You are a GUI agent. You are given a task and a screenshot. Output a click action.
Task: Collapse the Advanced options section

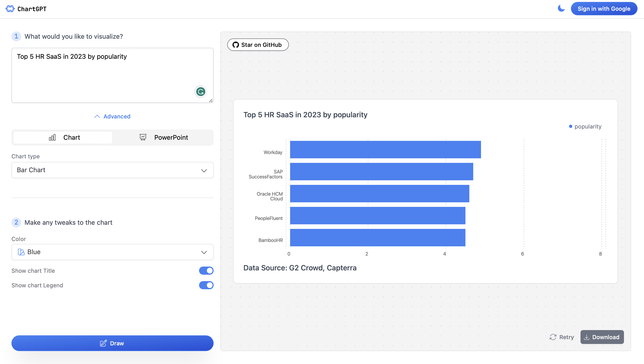point(112,116)
